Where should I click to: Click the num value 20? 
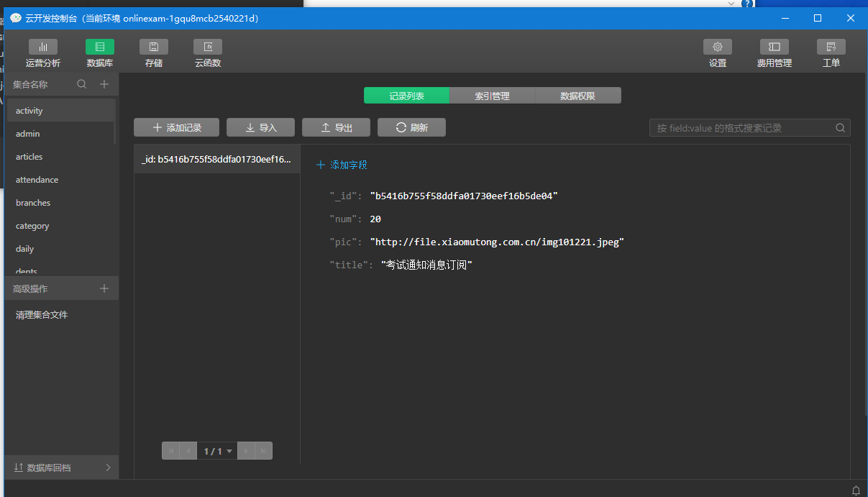click(x=375, y=219)
